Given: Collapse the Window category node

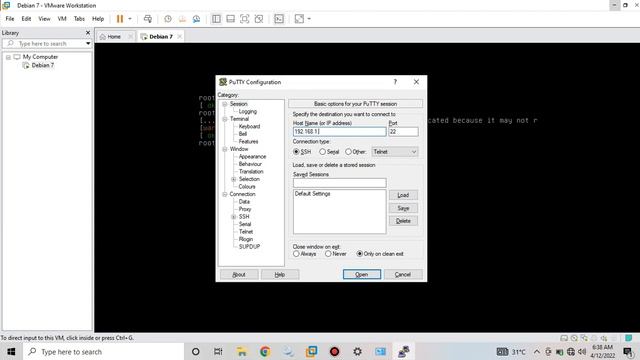Looking at the screenshot, I should pos(224,149).
